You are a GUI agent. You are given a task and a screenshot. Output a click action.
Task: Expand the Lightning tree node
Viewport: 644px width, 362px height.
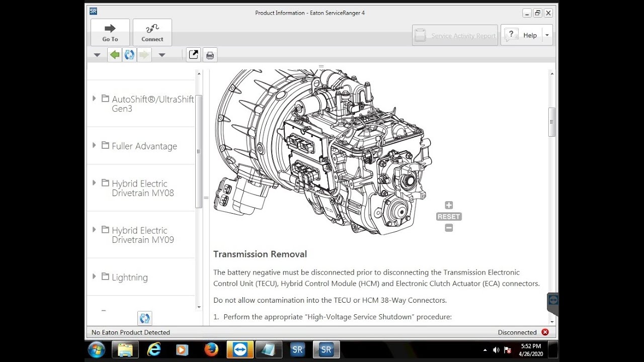point(94,277)
